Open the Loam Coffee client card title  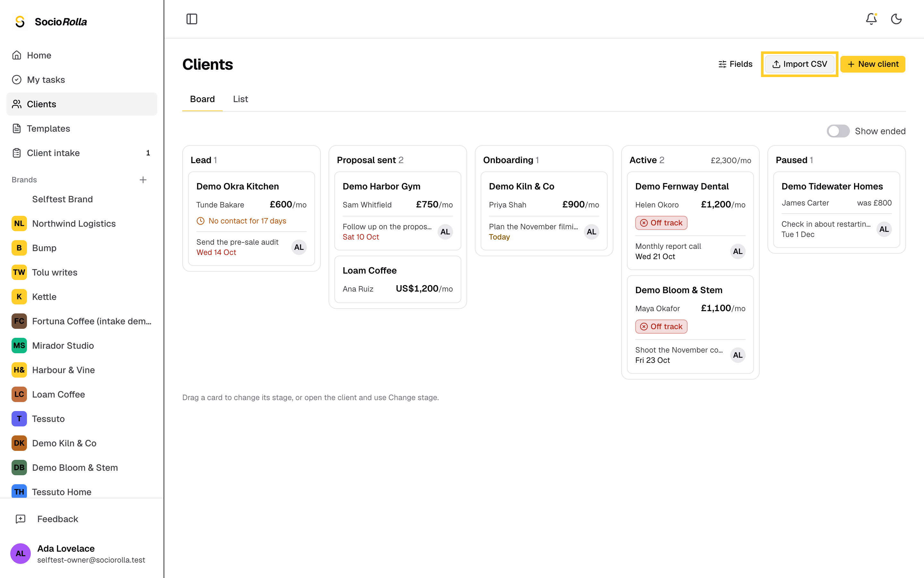tap(370, 270)
